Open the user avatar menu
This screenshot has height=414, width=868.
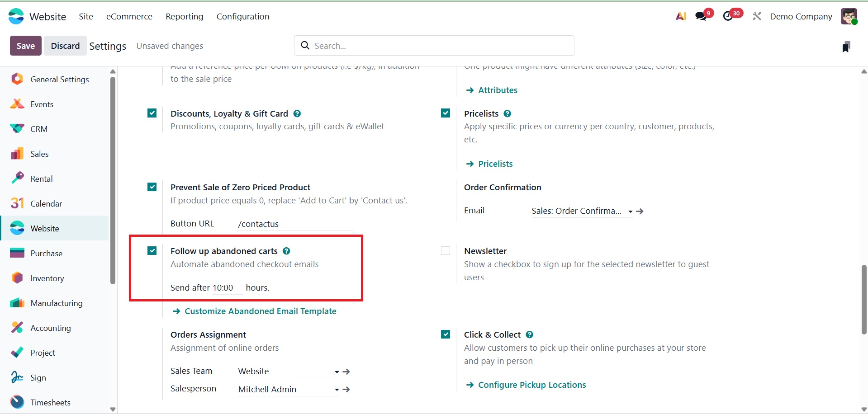849,16
